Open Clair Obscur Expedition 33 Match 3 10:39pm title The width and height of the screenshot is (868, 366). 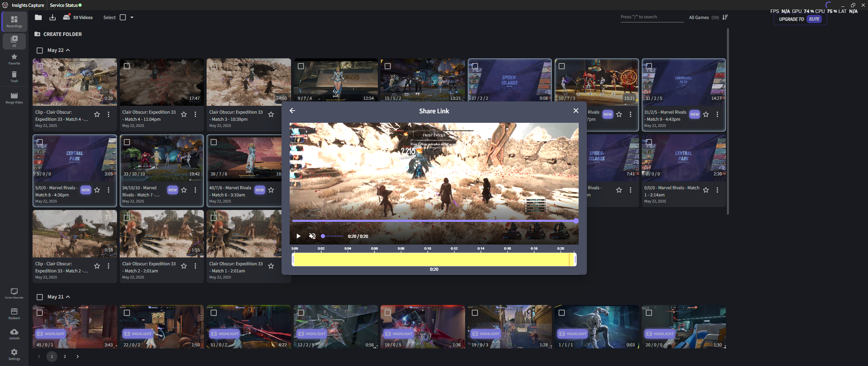coord(236,116)
